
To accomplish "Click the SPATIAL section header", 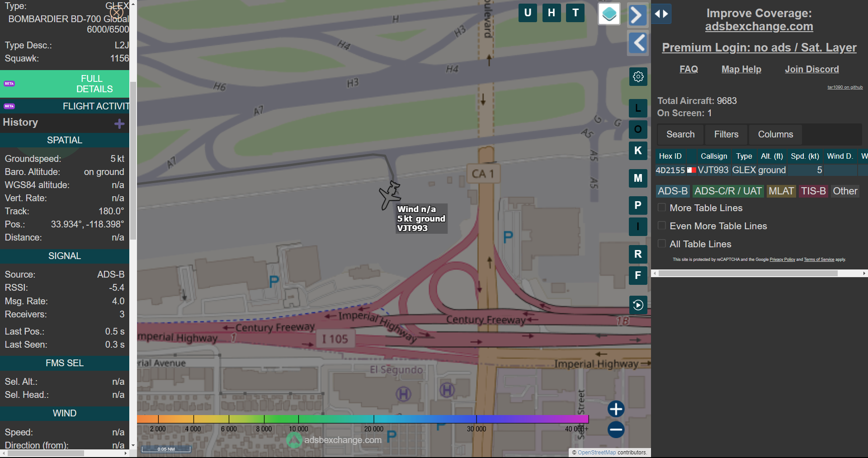I will (65, 140).
